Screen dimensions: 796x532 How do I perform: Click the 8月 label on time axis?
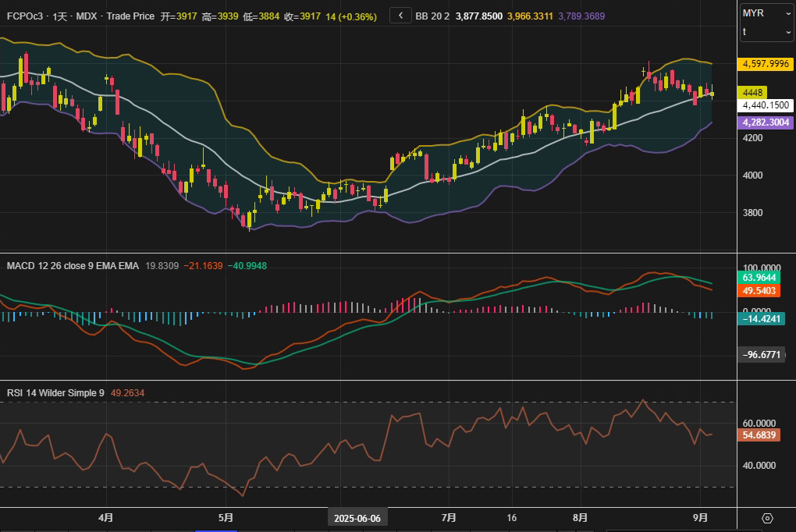581,518
